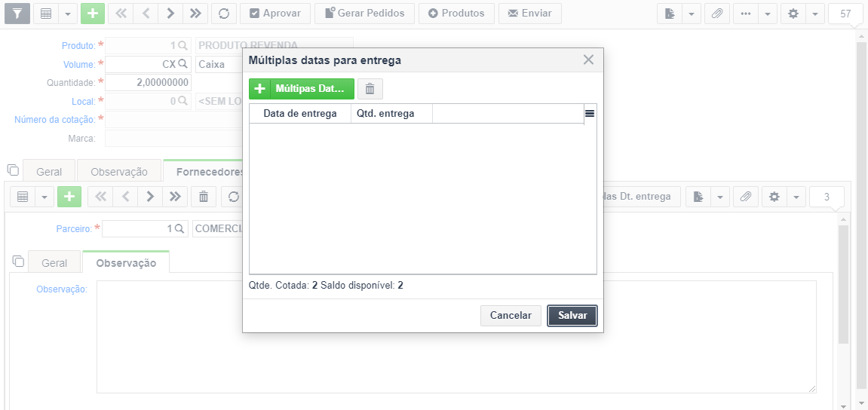868x410 pixels.
Task: Go to last record in top toolbar
Action: click(195, 14)
